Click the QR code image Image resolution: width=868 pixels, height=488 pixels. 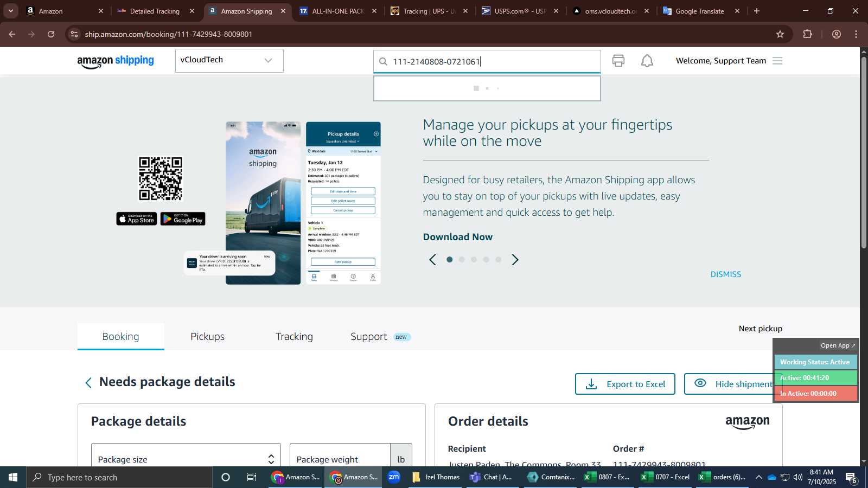pyautogui.click(x=161, y=179)
